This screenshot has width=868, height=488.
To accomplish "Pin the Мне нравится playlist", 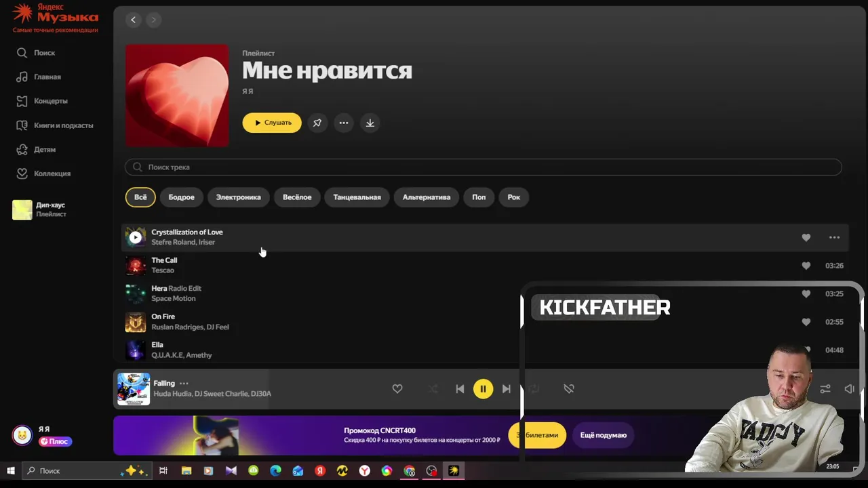I will tap(317, 123).
